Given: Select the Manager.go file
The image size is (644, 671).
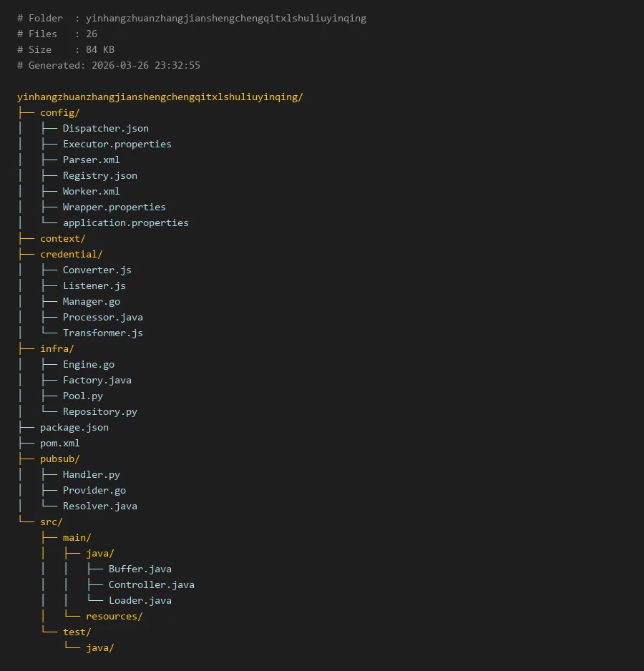Looking at the screenshot, I should click(91, 301).
